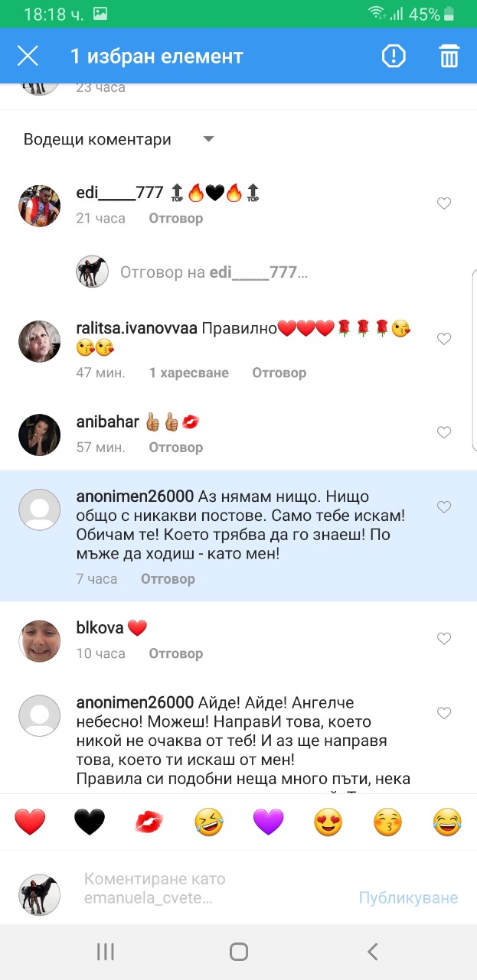Tap Публикуване to post the comment
The height and width of the screenshot is (980, 477).
coord(408,897)
